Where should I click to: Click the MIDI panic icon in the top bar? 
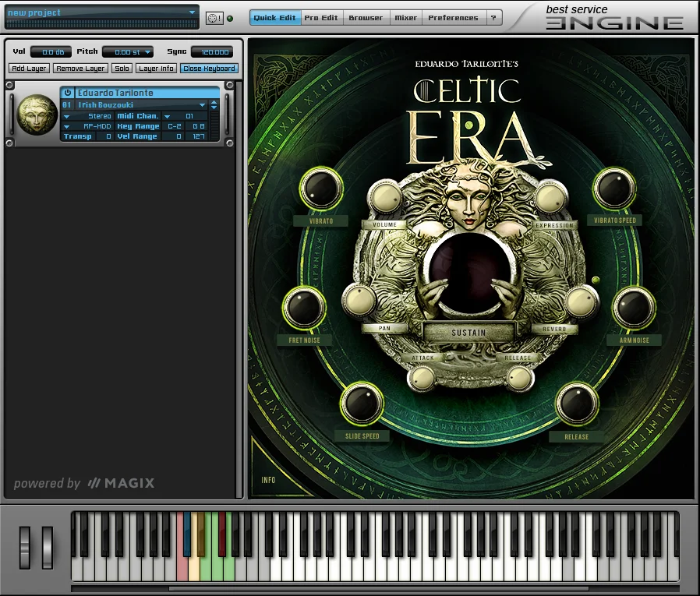214,18
